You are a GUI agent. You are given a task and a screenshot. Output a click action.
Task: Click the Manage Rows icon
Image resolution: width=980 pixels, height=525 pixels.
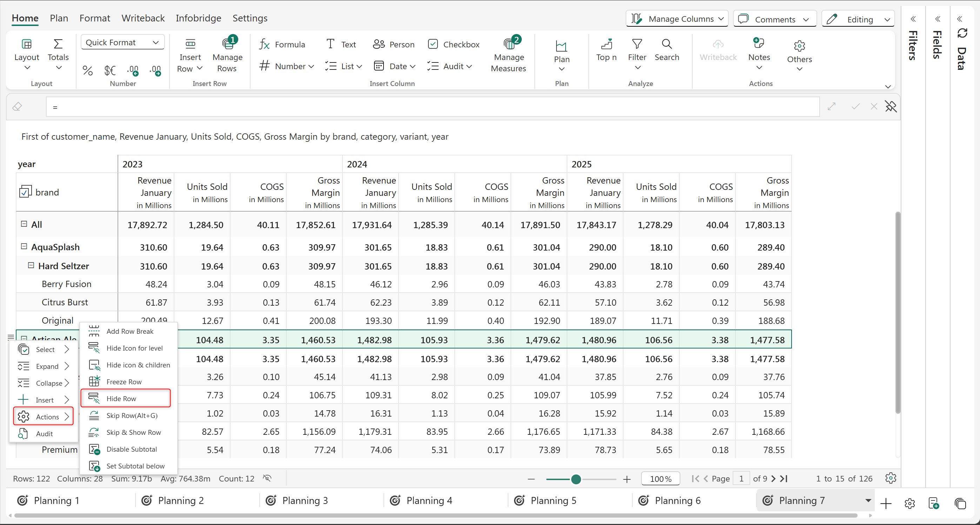(227, 45)
